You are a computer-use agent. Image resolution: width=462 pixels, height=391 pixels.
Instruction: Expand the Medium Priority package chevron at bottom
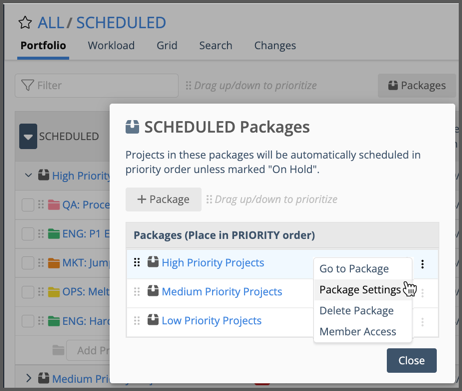[29, 378]
